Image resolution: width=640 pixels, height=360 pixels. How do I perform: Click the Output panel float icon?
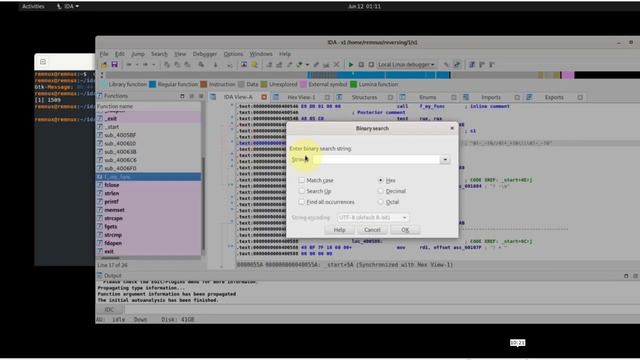[x=626, y=276]
